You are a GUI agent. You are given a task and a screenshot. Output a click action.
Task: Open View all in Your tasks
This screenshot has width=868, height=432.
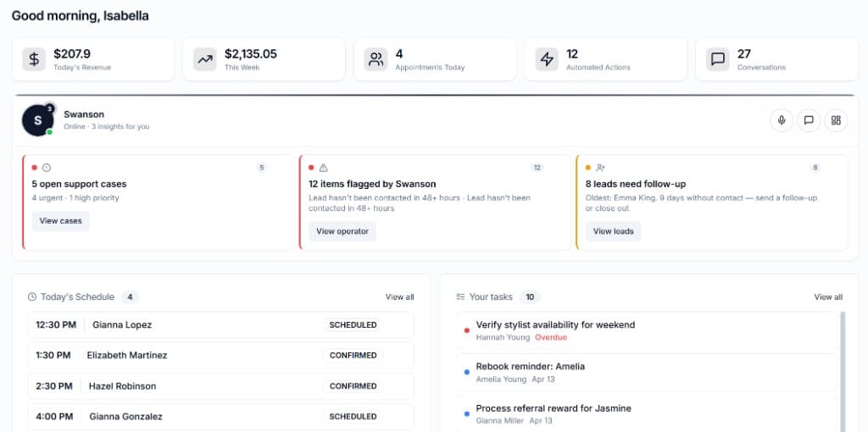pos(828,297)
